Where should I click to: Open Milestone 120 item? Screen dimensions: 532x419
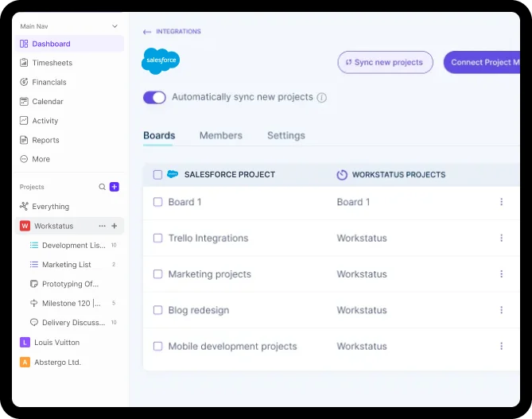tap(73, 303)
